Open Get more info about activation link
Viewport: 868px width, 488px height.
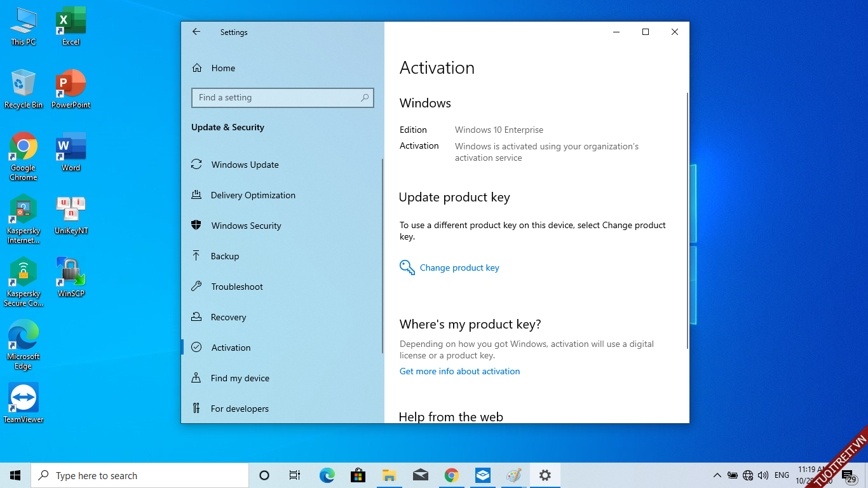pyautogui.click(x=459, y=371)
